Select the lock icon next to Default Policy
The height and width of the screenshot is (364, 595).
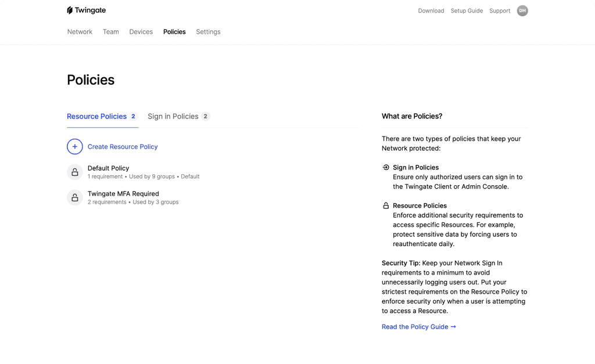[74, 172]
